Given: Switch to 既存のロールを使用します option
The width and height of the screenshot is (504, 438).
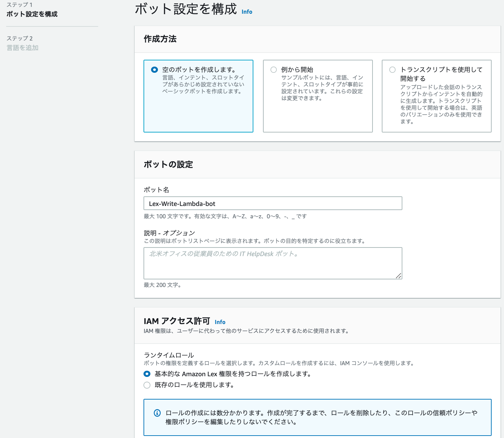Looking at the screenshot, I should pyautogui.click(x=146, y=385).
